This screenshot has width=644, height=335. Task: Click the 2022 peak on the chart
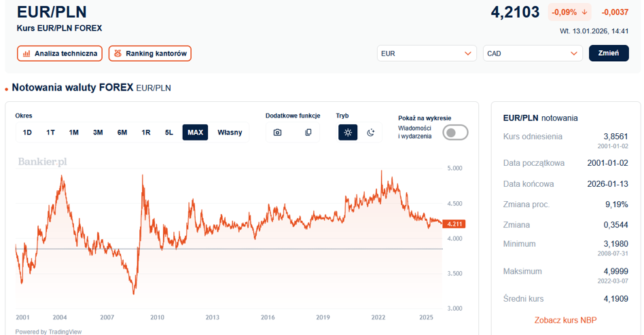click(382, 171)
